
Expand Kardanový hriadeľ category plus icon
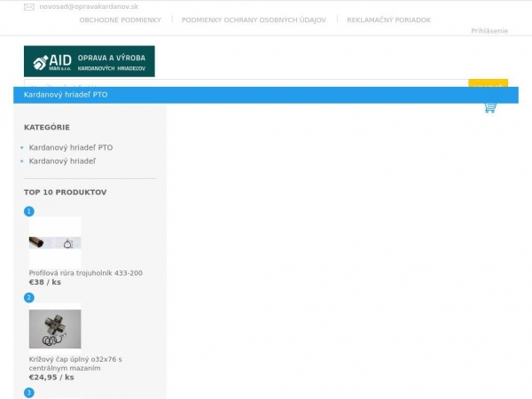21,161
